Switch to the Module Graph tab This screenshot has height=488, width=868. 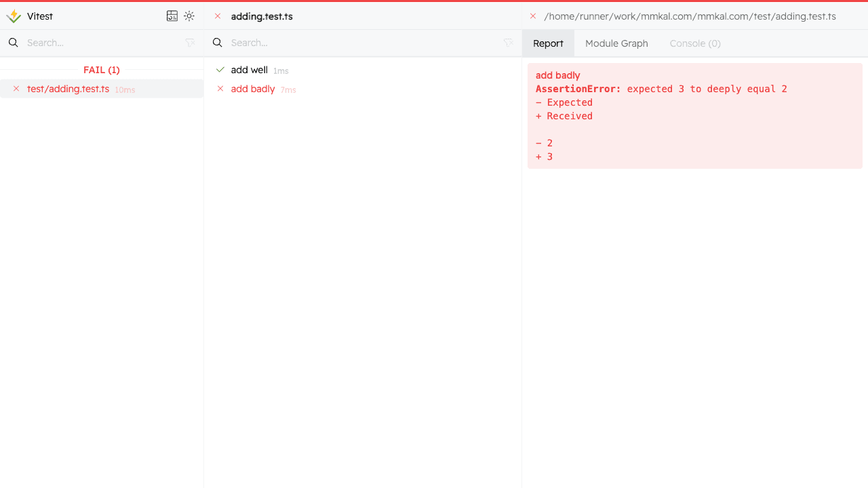coord(616,43)
